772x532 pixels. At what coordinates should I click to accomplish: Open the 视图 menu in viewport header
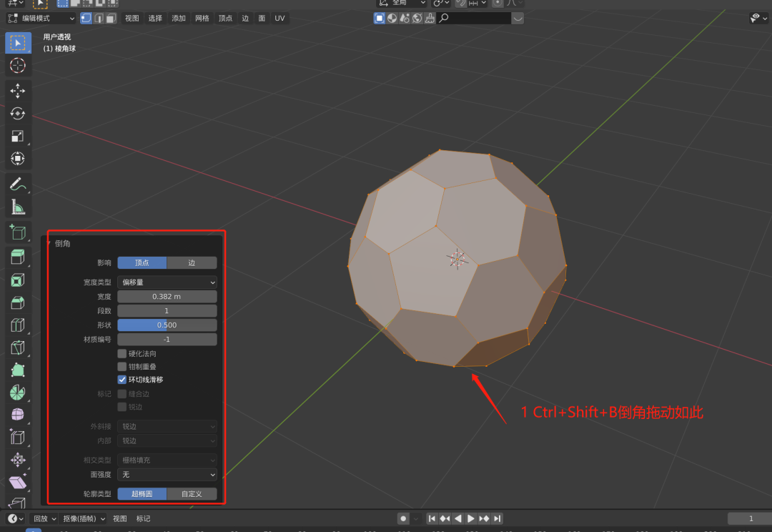pos(132,18)
